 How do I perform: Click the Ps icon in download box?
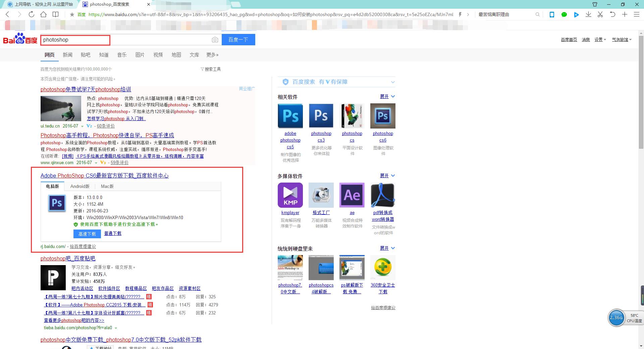pos(57,203)
